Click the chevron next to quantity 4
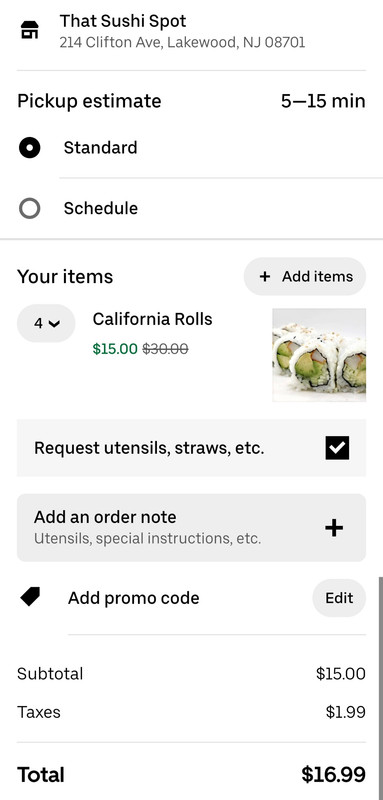383x800 pixels. [54, 324]
